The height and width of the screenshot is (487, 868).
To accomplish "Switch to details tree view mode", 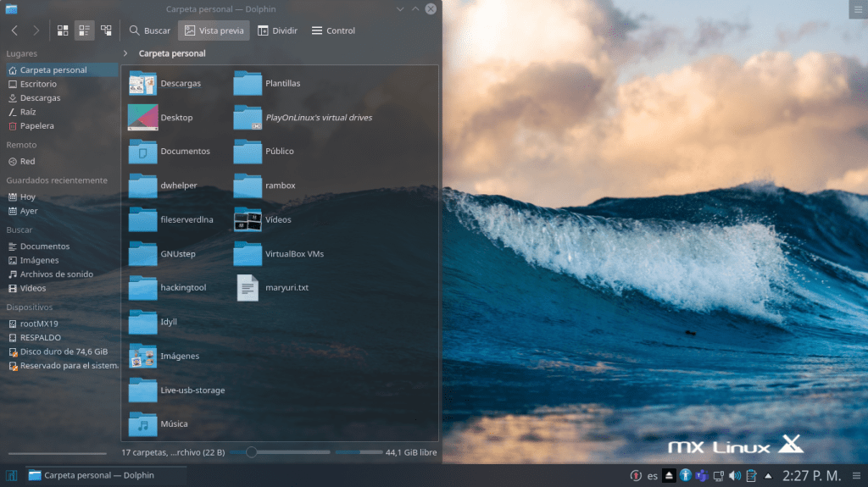I will pyautogui.click(x=106, y=30).
